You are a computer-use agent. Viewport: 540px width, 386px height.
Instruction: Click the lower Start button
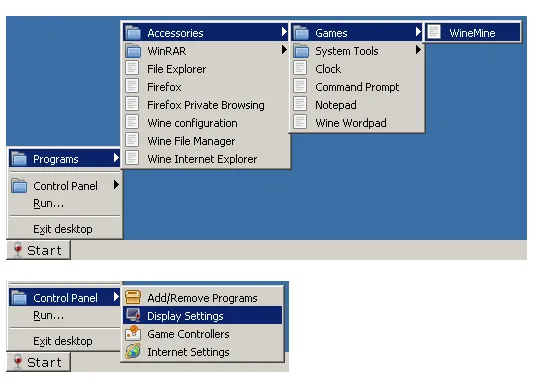[x=39, y=362]
